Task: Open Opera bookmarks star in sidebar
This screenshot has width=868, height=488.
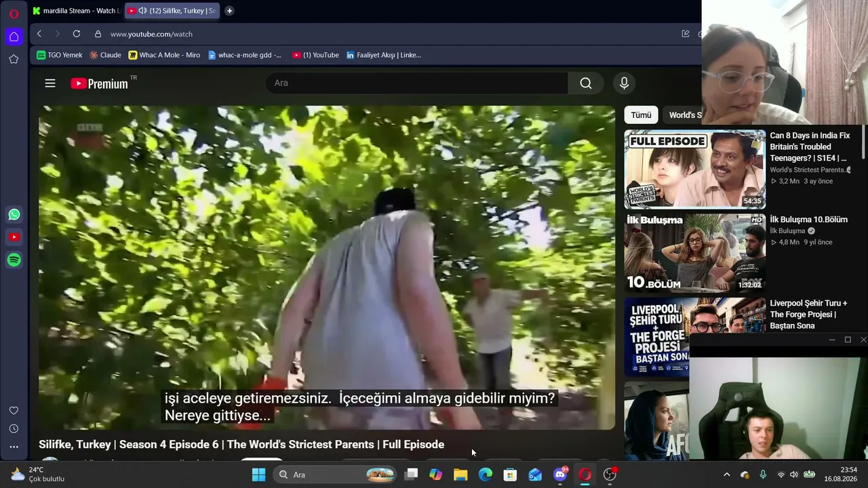Action: [x=14, y=60]
